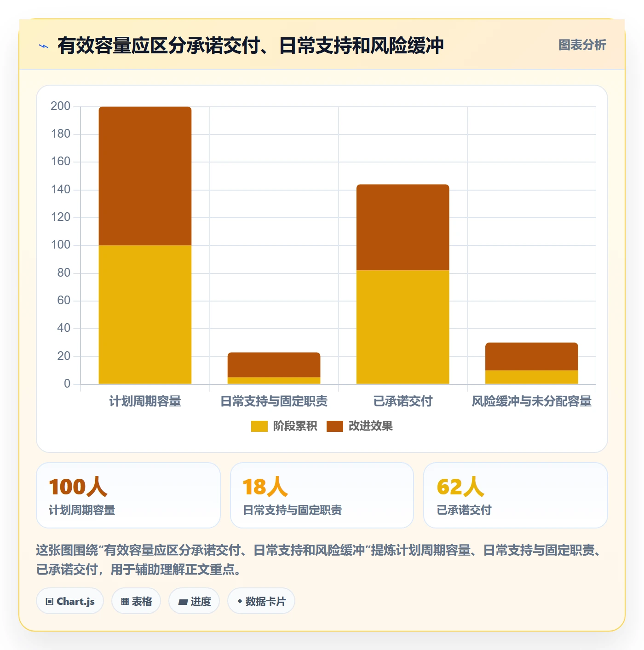Click the 计划周期容量 orange upper bar segment
Image resolution: width=644 pixels, height=650 pixels.
[x=145, y=176]
